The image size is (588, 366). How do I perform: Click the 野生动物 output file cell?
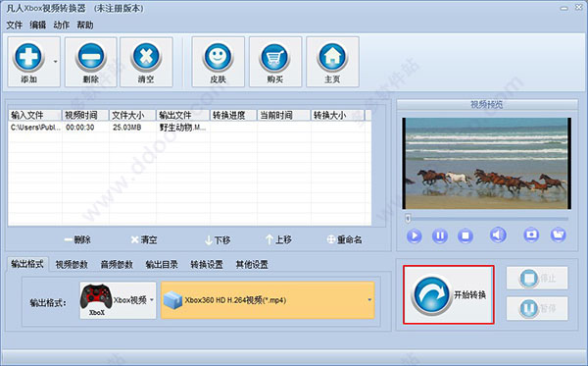(x=182, y=128)
